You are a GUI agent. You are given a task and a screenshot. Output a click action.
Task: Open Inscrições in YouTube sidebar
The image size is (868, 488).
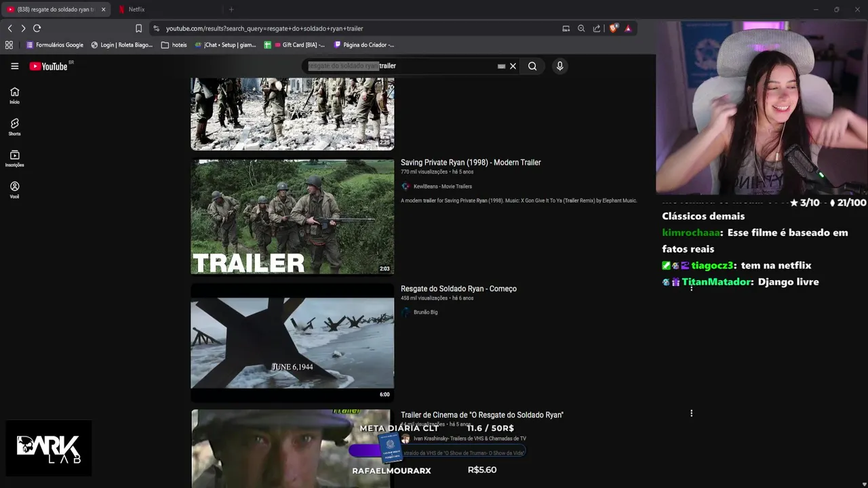[x=14, y=159]
